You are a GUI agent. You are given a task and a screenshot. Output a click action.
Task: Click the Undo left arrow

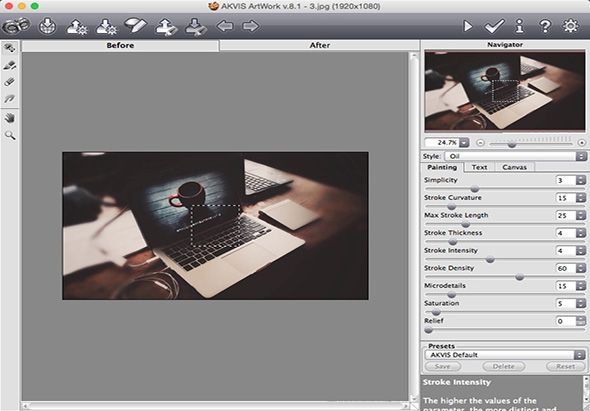[x=225, y=26]
